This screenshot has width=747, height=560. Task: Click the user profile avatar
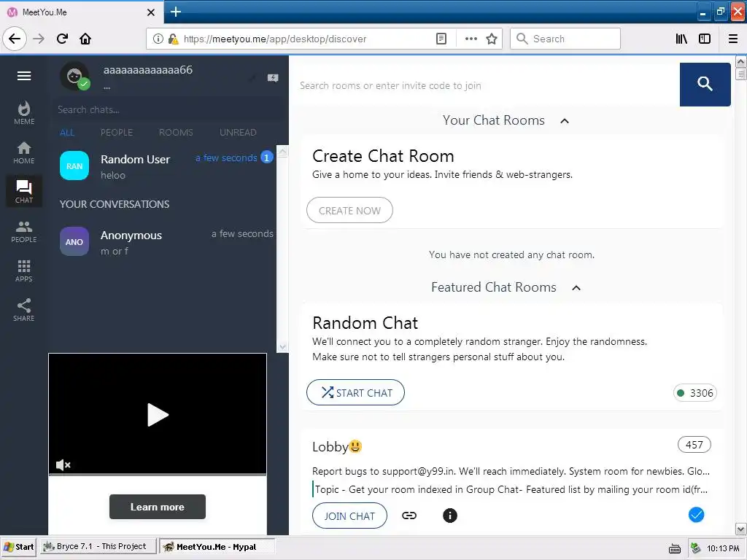click(x=74, y=76)
